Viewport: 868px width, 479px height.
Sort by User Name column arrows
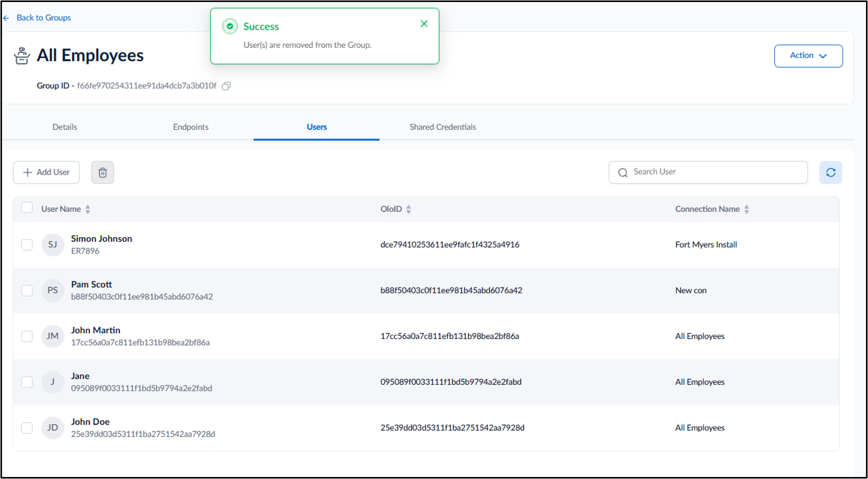88,209
